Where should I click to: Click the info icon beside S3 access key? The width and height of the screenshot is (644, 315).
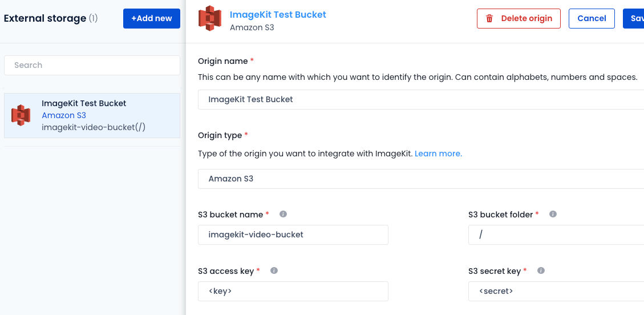(x=274, y=270)
